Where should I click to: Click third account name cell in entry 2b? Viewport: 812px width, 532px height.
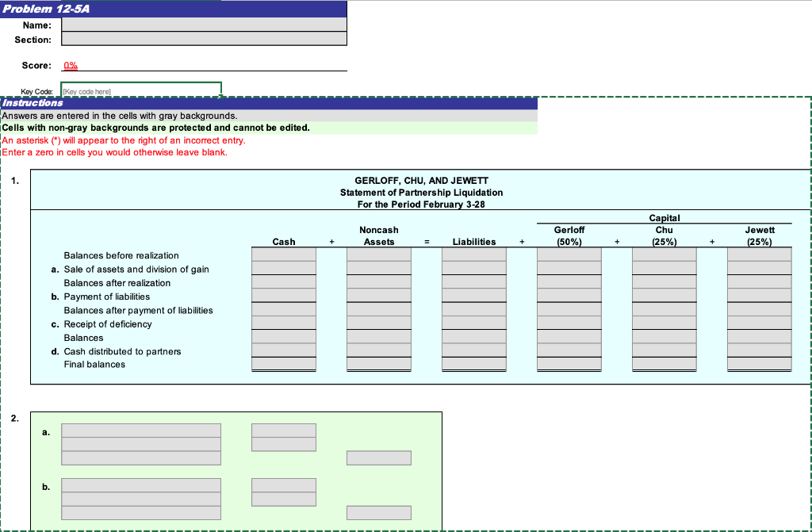point(141,513)
